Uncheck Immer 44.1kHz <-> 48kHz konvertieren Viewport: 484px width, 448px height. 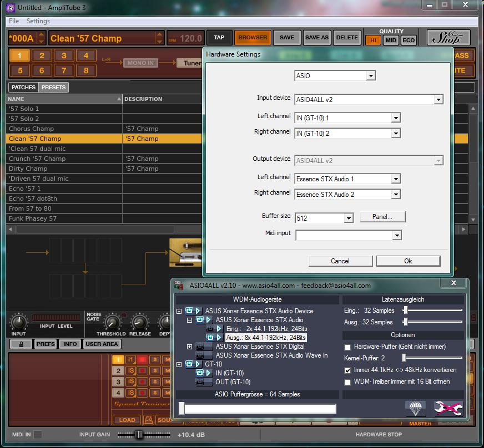347,370
